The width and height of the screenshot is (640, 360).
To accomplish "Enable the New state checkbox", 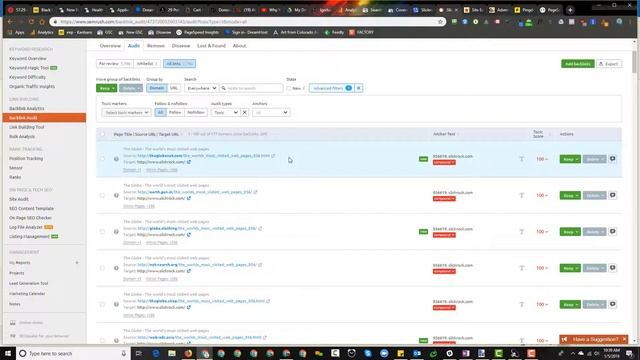I will click(289, 88).
